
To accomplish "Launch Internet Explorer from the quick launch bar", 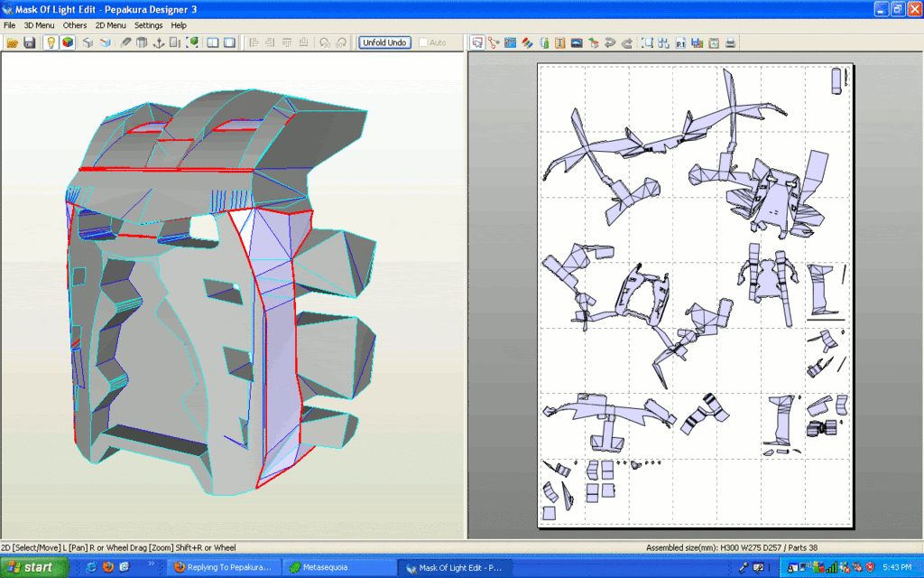I will (x=91, y=567).
